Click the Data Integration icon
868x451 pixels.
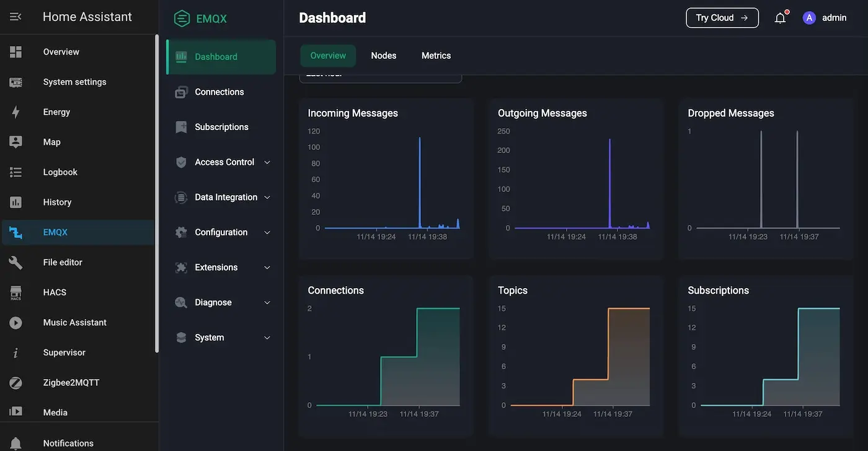pos(181,197)
